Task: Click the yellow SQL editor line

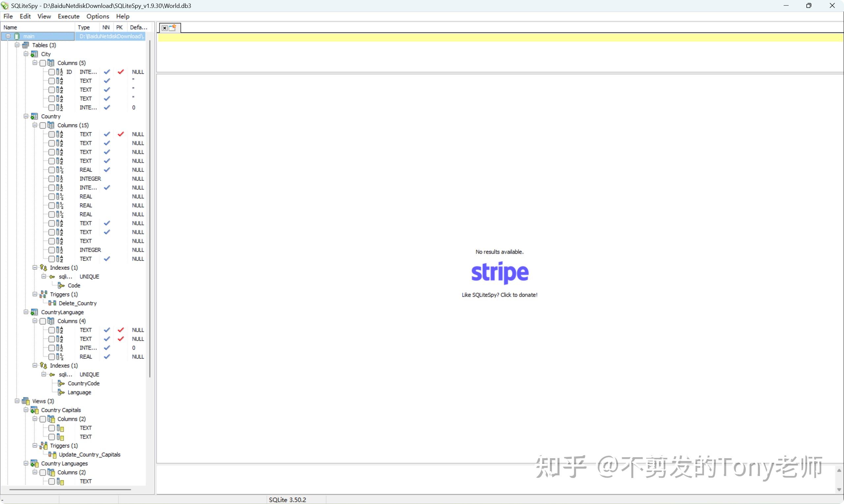Action: (x=499, y=37)
